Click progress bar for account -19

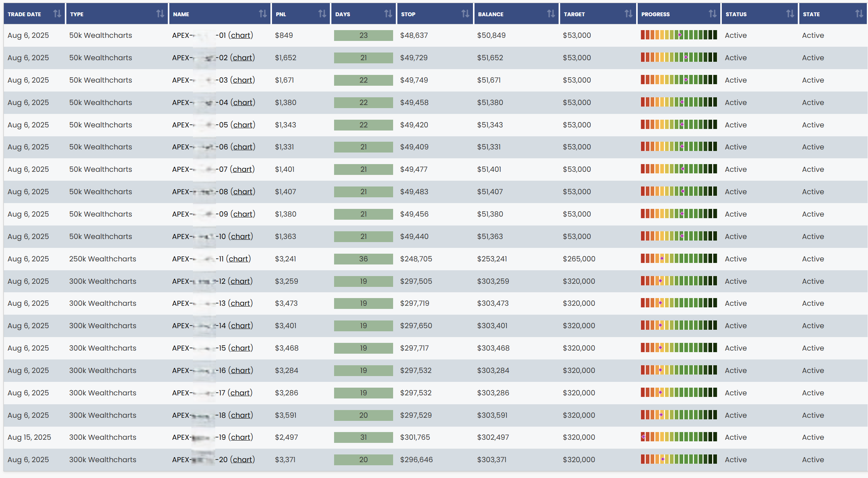[x=679, y=437]
